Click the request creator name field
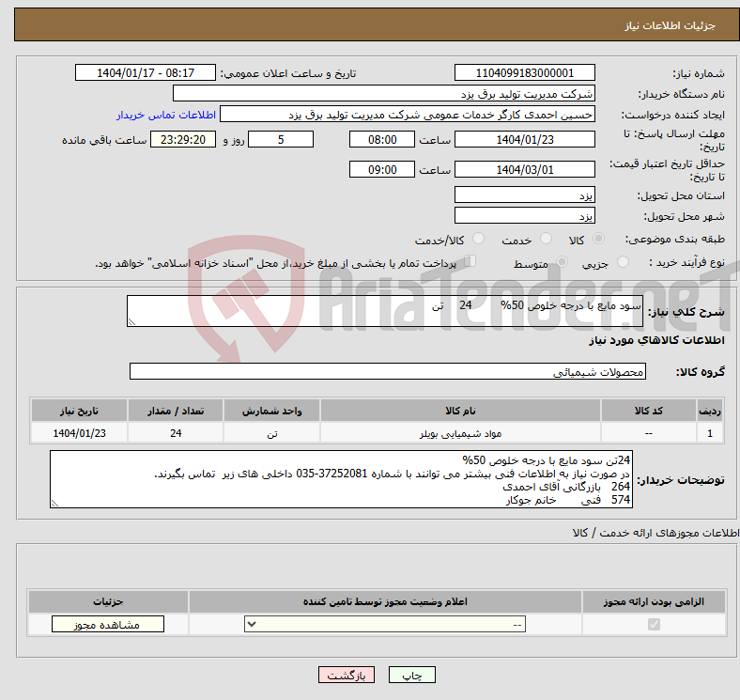Image resolution: width=740 pixels, height=700 pixels. (x=408, y=115)
